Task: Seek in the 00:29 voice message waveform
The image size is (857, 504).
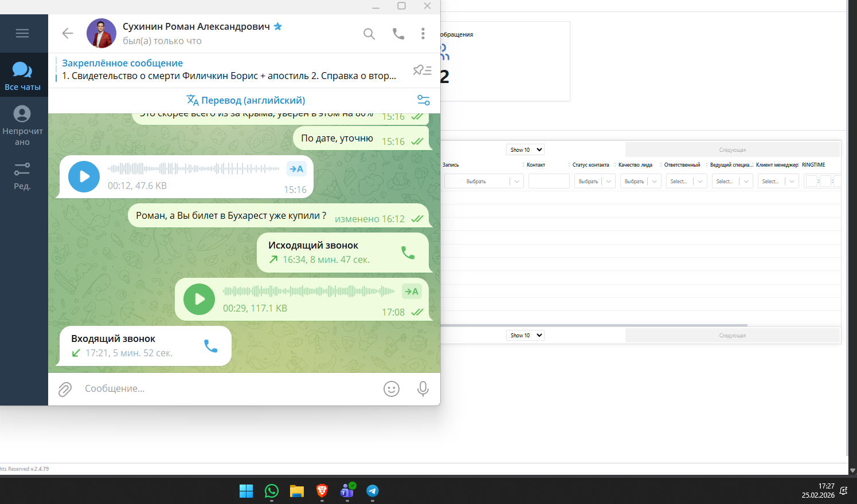Action: click(309, 291)
